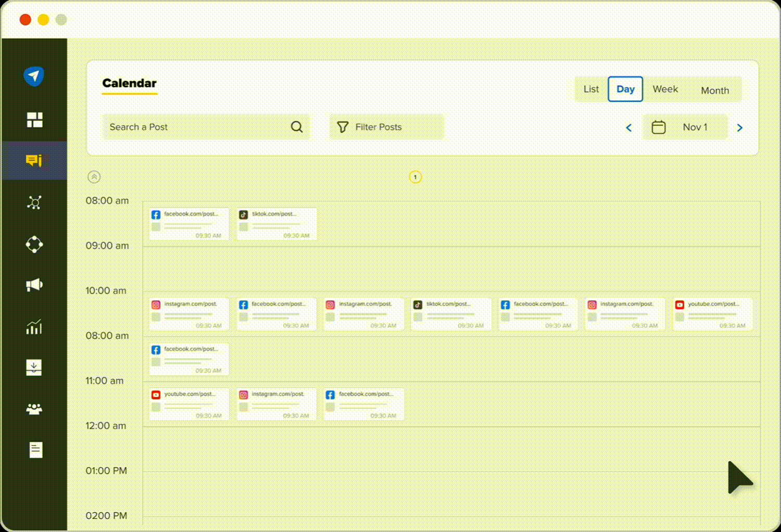Image resolution: width=781 pixels, height=532 pixels.
Task: Open the megaphone campaigns icon
Action: (x=34, y=285)
